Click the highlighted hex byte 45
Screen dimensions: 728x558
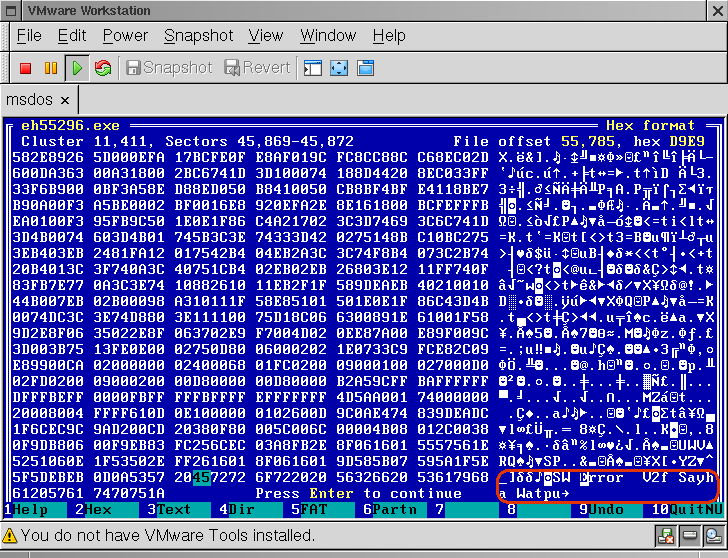pos(201,478)
